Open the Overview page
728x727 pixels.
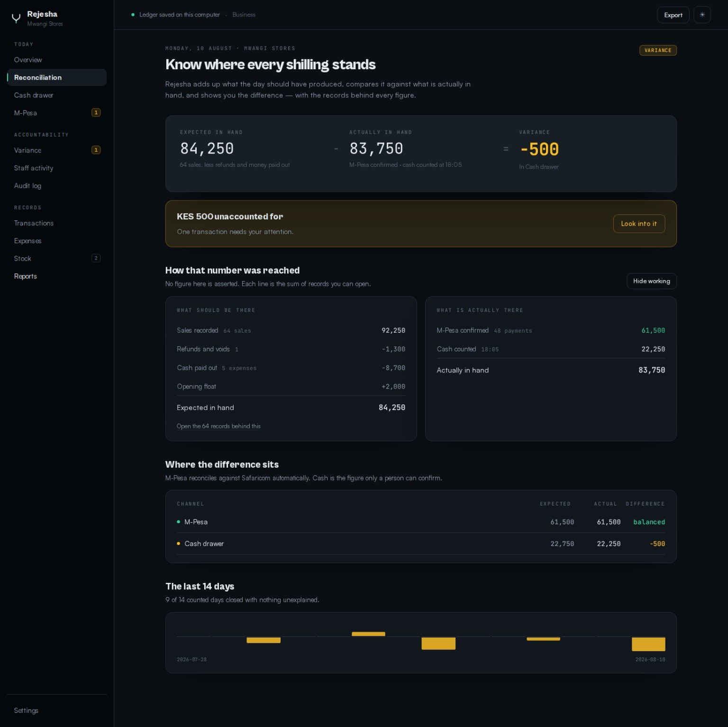[56, 60]
